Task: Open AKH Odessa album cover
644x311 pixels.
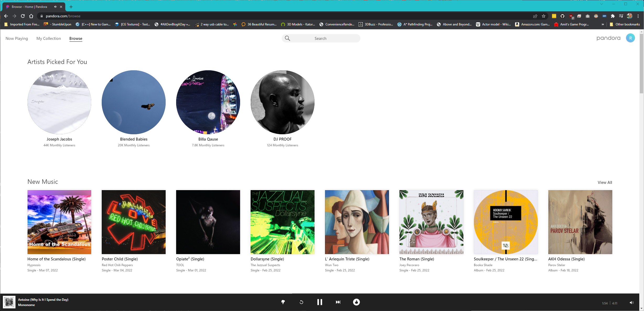Action: pyautogui.click(x=580, y=222)
